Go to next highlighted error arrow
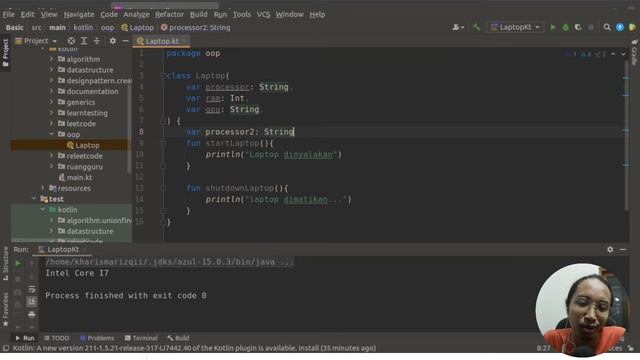Screen dimensions: 640x360 [x=623, y=54]
